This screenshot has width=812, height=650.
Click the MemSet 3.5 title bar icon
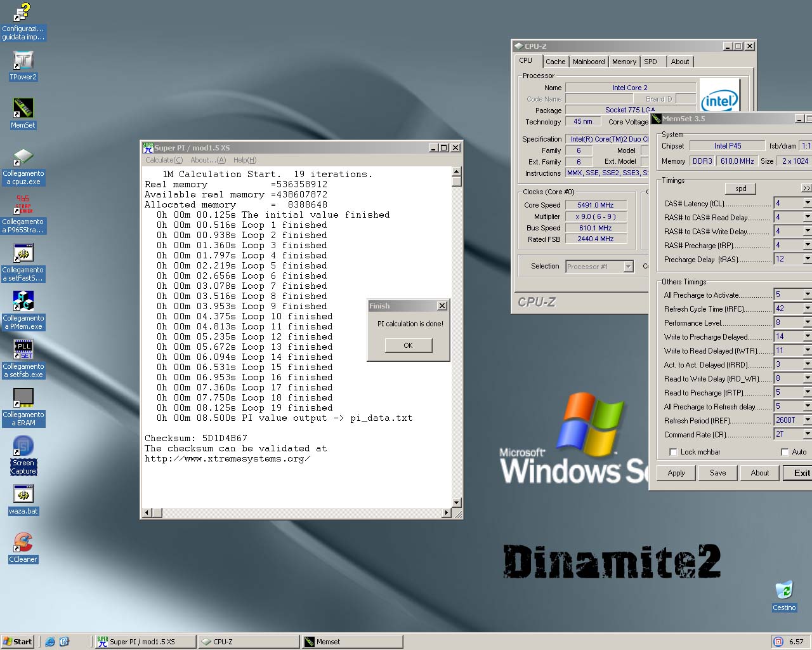click(656, 119)
